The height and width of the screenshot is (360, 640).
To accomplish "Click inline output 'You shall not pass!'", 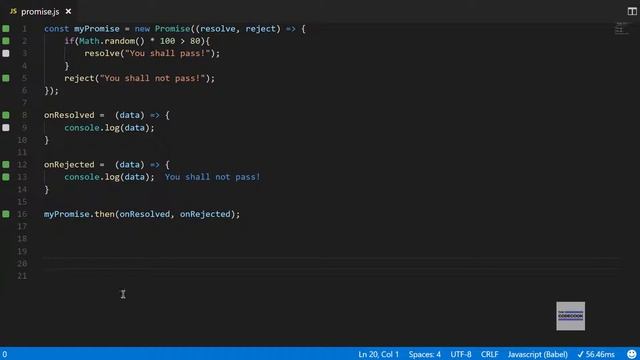I will point(212,177).
